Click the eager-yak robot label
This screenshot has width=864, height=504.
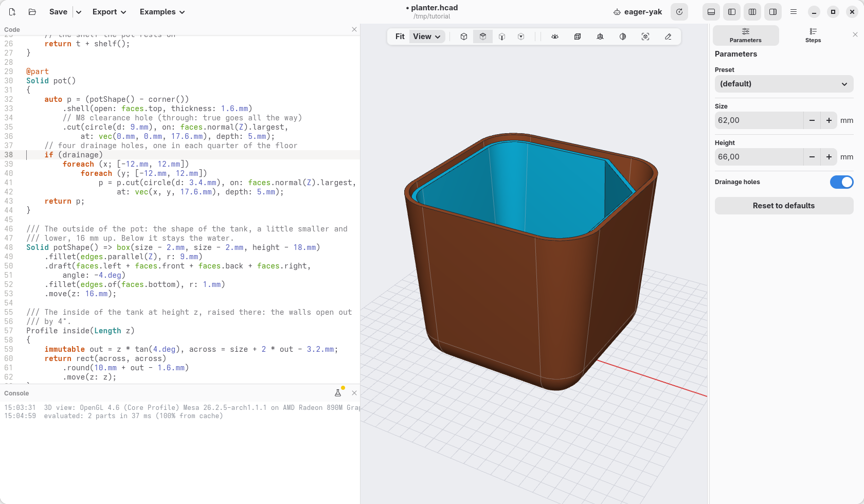point(638,12)
